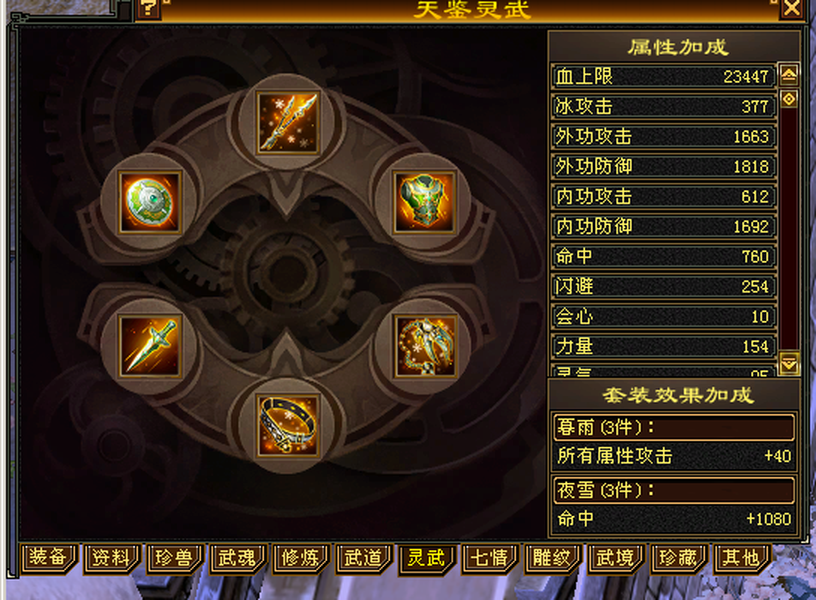Click the scroll down arrow in attributes list
816x600 pixels.
789,363
